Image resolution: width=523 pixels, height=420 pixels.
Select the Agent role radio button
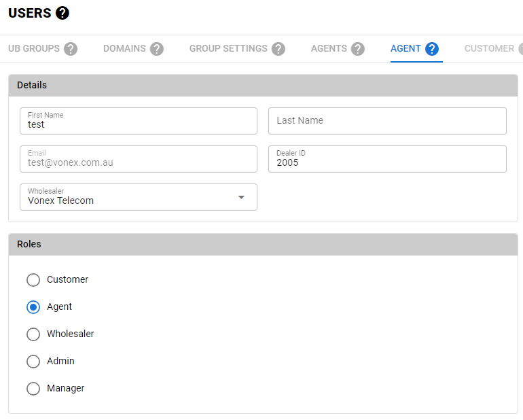click(33, 307)
